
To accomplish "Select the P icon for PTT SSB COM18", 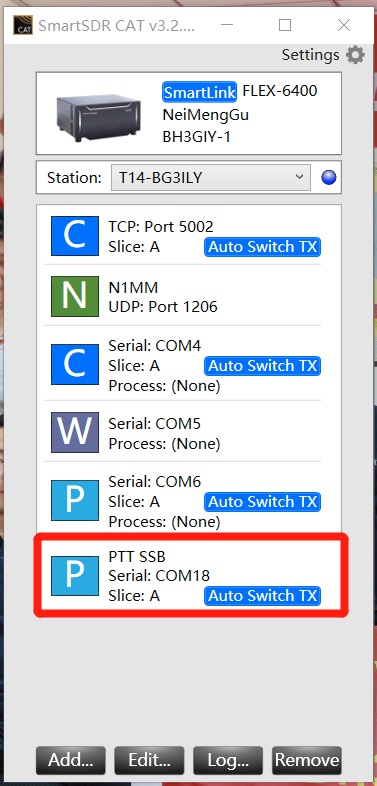I will coord(75,575).
